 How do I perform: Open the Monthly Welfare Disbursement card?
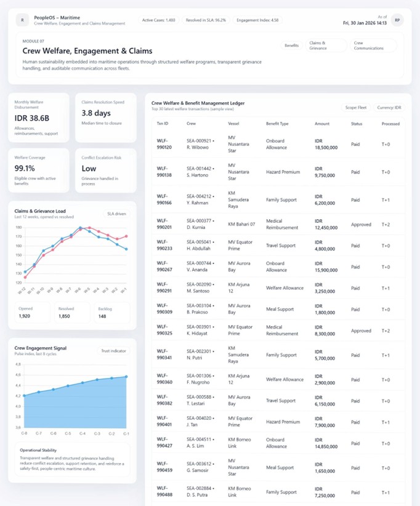(x=38, y=118)
